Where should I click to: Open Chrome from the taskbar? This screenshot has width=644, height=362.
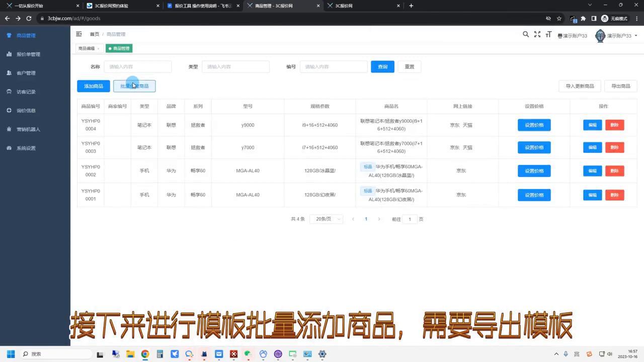click(145, 354)
